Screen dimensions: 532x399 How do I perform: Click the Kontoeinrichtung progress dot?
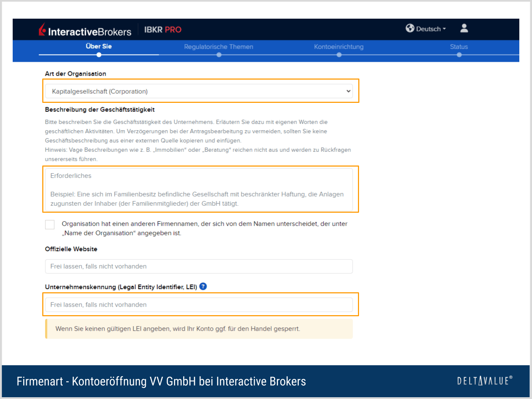[339, 55]
